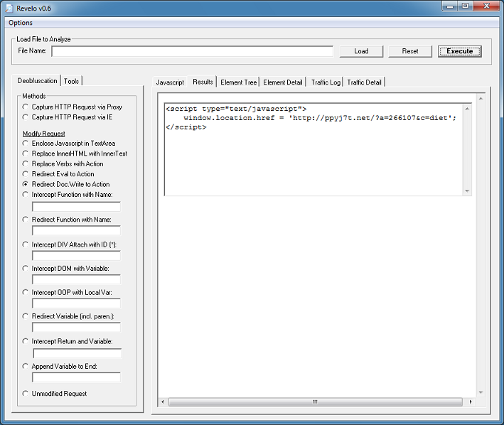Switch to the Javascript tab

170,82
